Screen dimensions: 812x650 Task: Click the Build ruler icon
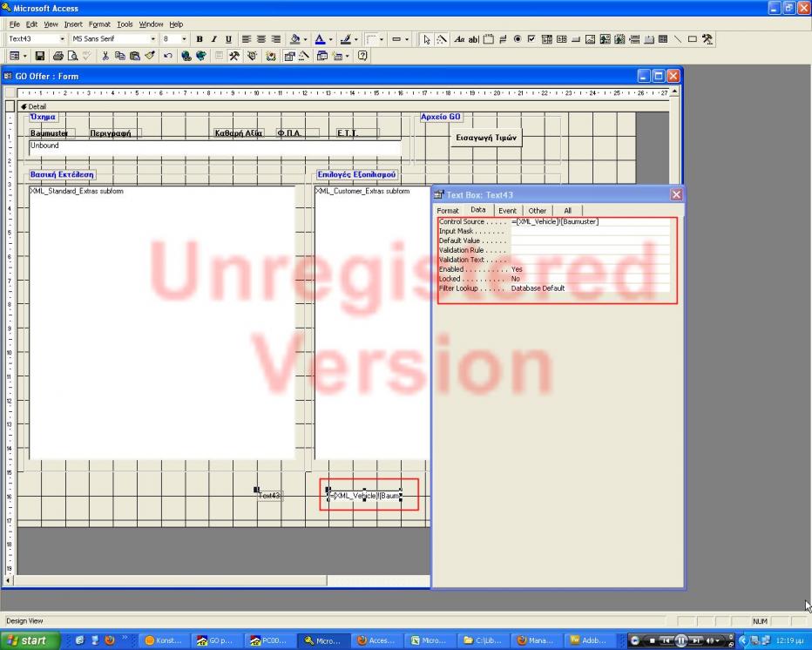coord(303,56)
